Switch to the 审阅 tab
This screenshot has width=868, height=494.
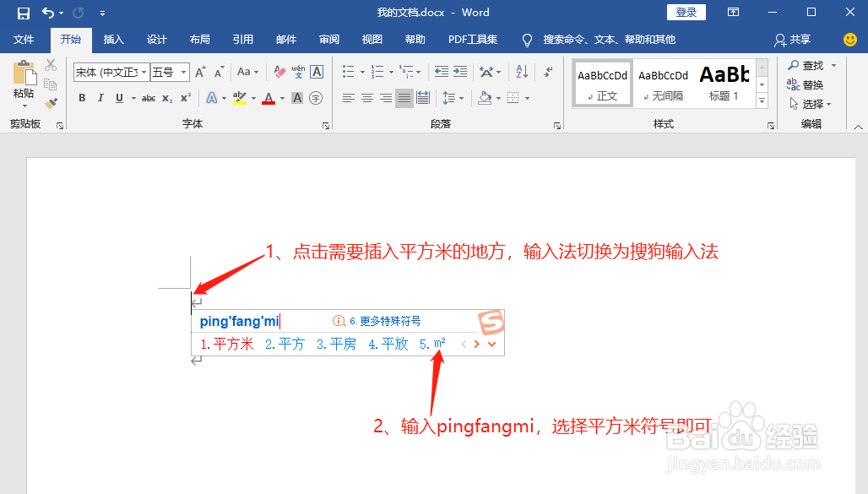tap(328, 40)
